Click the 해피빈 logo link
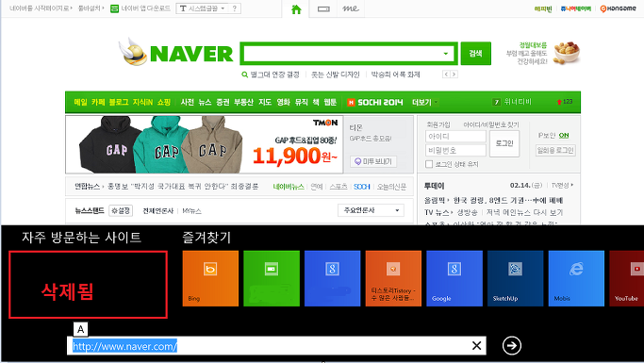Screen dimensions: 644x363 click(543, 9)
